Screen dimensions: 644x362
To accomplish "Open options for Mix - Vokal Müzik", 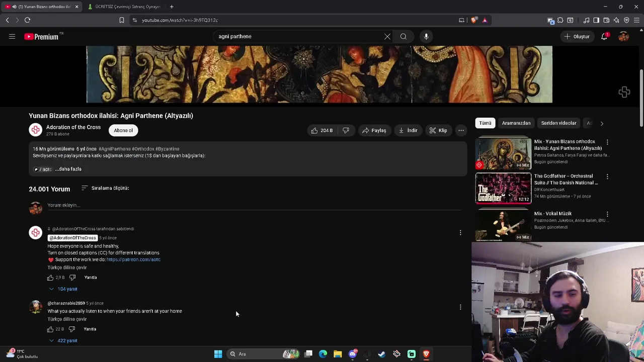I will (x=607, y=214).
